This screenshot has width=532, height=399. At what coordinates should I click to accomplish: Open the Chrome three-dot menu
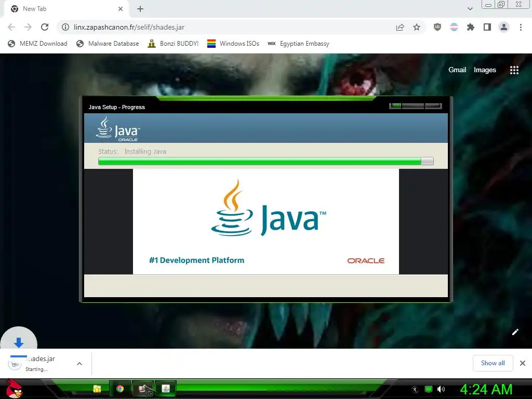click(521, 27)
